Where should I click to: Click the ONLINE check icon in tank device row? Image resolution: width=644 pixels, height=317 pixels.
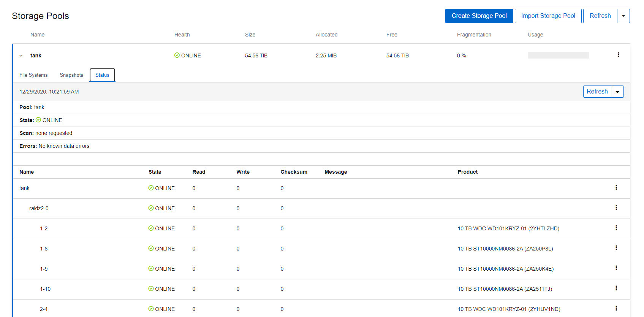pos(151,188)
